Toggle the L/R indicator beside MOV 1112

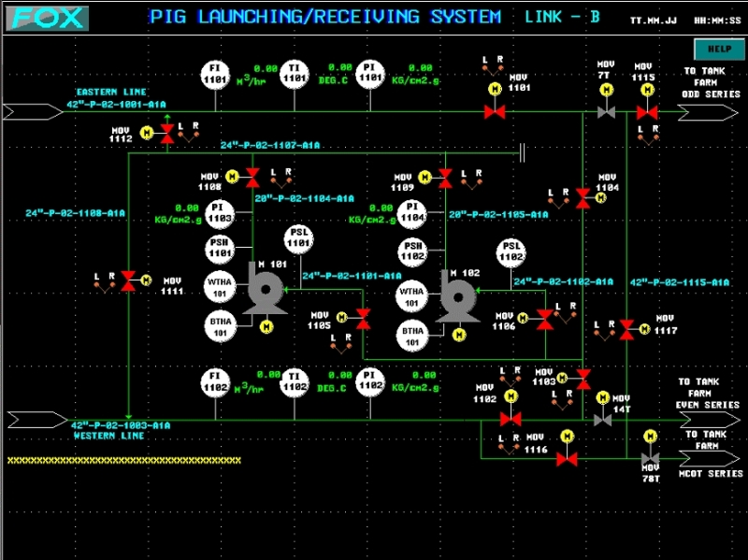pos(189,131)
